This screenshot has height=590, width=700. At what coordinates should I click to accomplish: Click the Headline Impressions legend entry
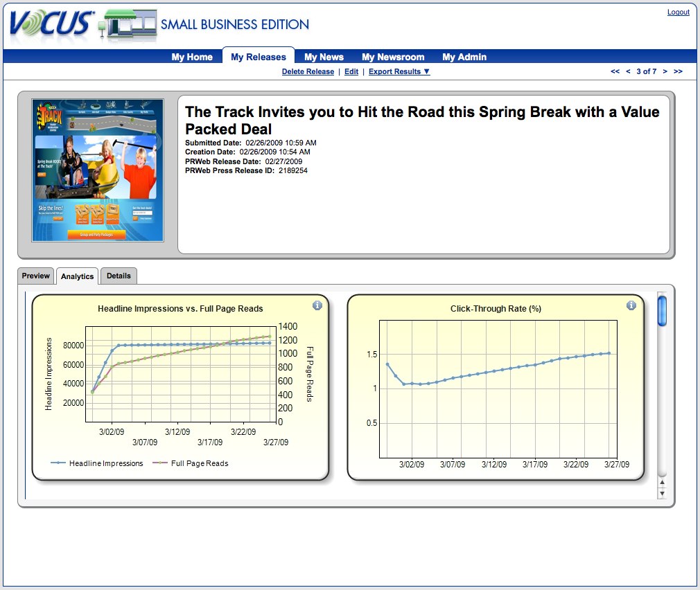click(97, 463)
